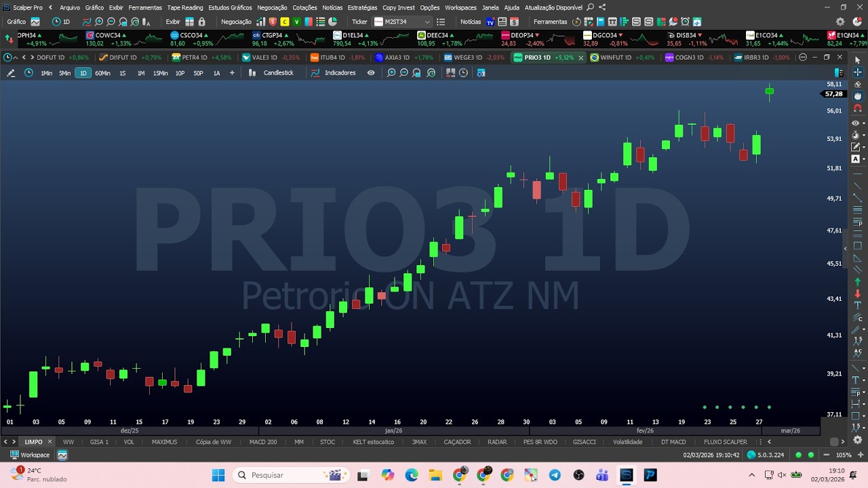This screenshot has width=868, height=488.
Task: Open Microsoft Edge from the taskbar
Action: (x=412, y=475)
